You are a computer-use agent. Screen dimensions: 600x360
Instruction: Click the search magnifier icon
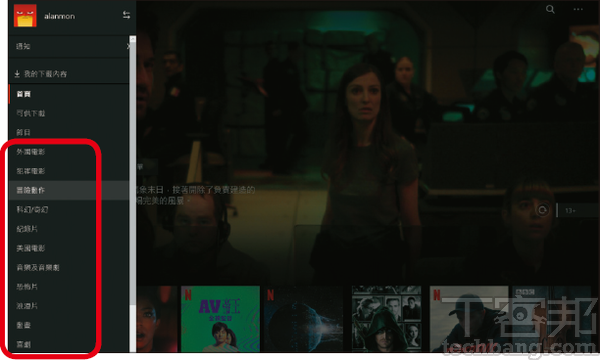click(x=550, y=9)
